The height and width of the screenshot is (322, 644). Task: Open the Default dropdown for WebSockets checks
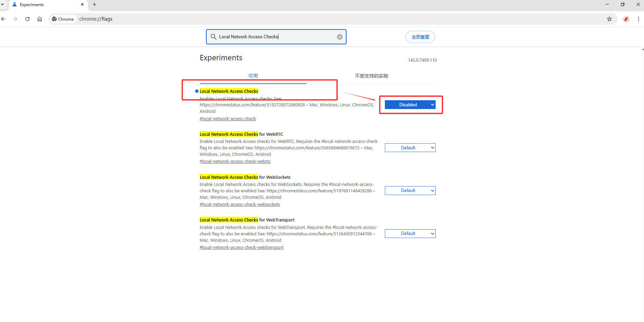pos(410,191)
